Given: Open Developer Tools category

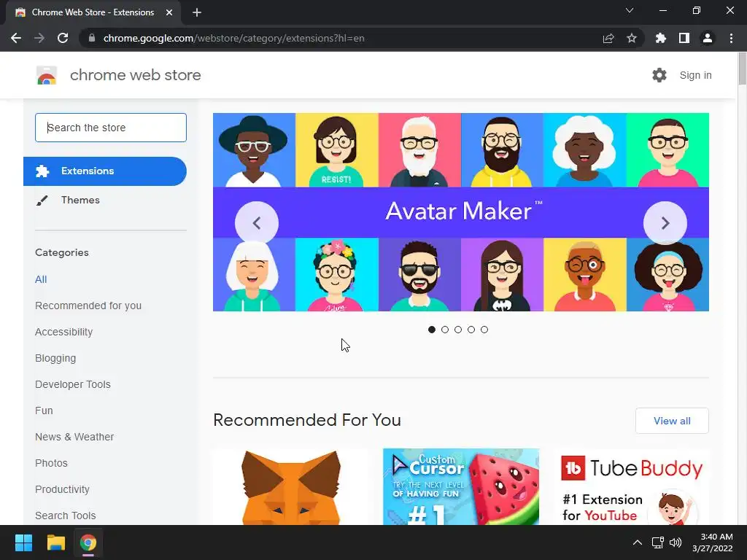Looking at the screenshot, I should point(73,384).
